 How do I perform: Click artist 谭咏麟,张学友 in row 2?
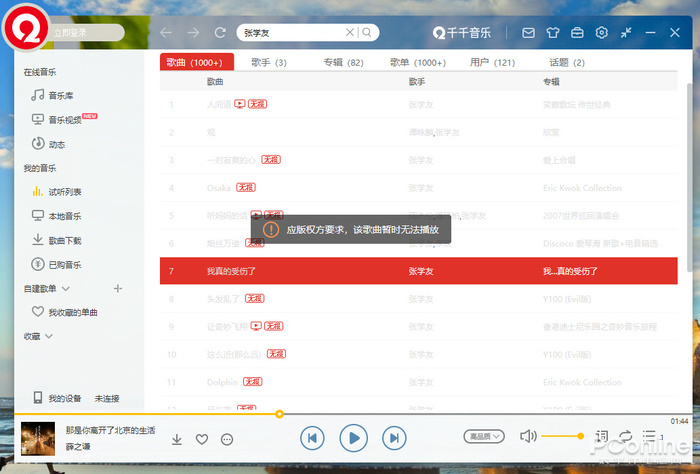click(434, 133)
